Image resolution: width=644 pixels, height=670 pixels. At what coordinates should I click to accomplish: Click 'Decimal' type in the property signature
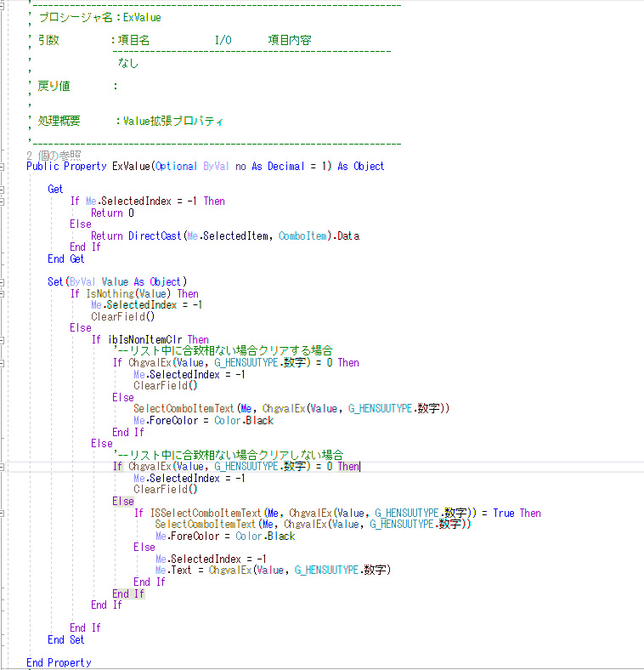click(x=286, y=166)
